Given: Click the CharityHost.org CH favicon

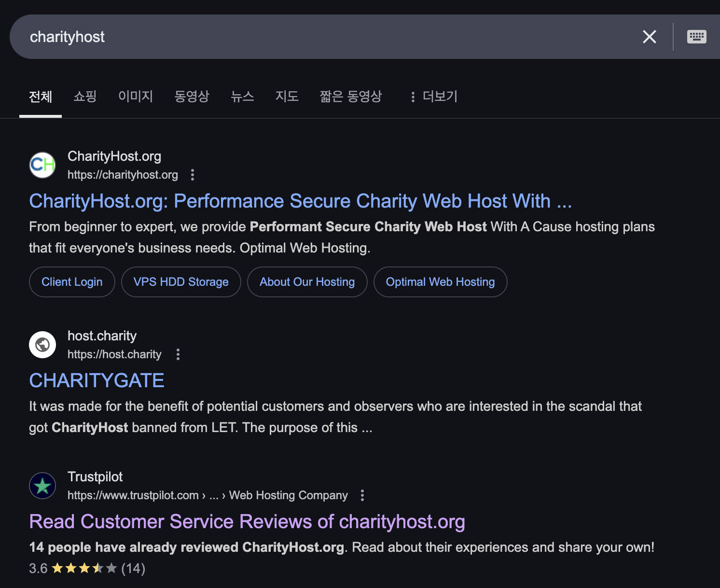Looking at the screenshot, I should [42, 165].
